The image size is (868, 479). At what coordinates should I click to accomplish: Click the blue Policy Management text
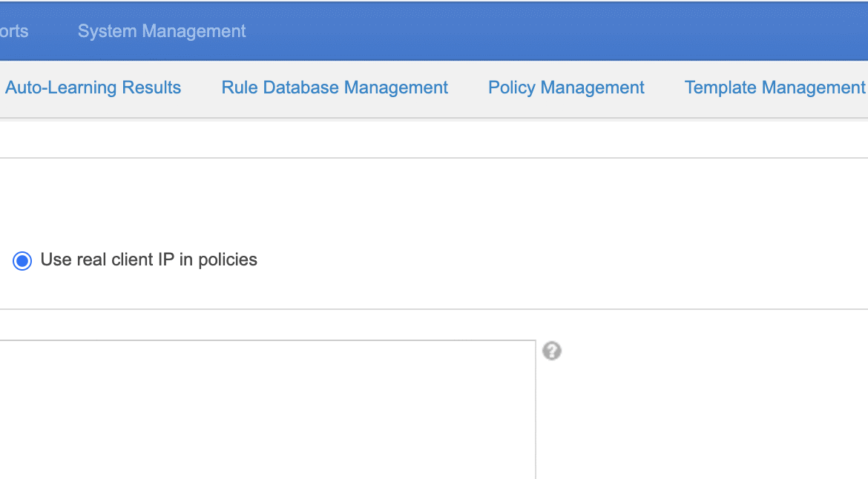click(566, 87)
